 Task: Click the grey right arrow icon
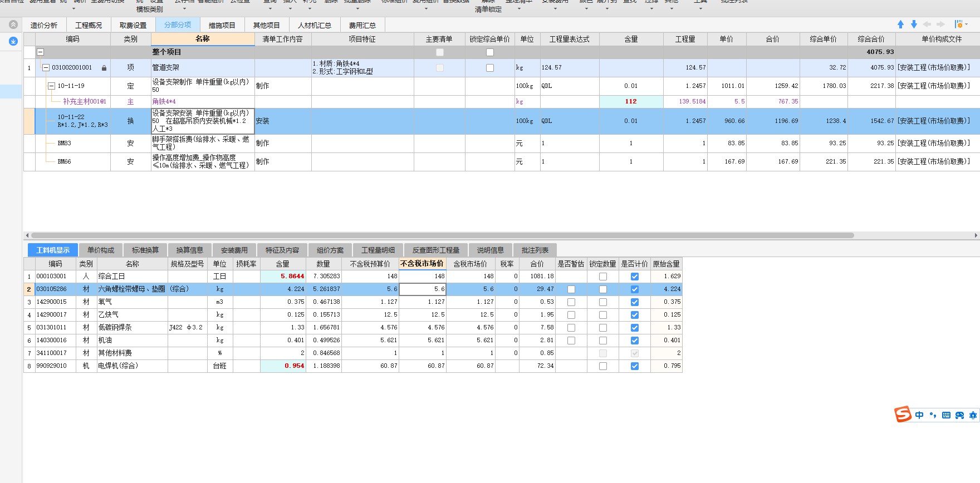pyautogui.click(x=940, y=24)
